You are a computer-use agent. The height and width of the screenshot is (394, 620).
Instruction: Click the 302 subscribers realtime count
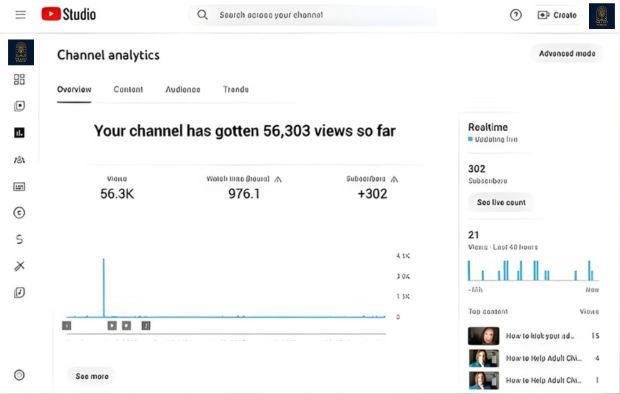476,169
